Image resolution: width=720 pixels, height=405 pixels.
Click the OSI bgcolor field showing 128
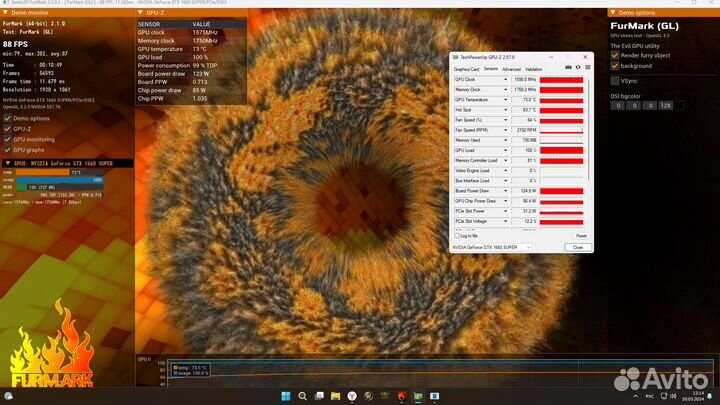(665, 106)
